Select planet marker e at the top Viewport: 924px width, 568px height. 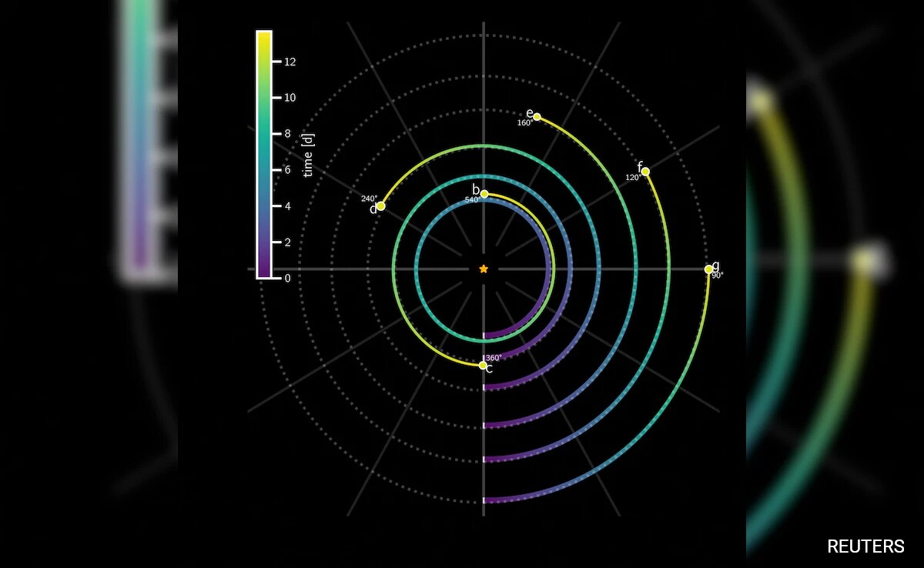pyautogui.click(x=537, y=115)
